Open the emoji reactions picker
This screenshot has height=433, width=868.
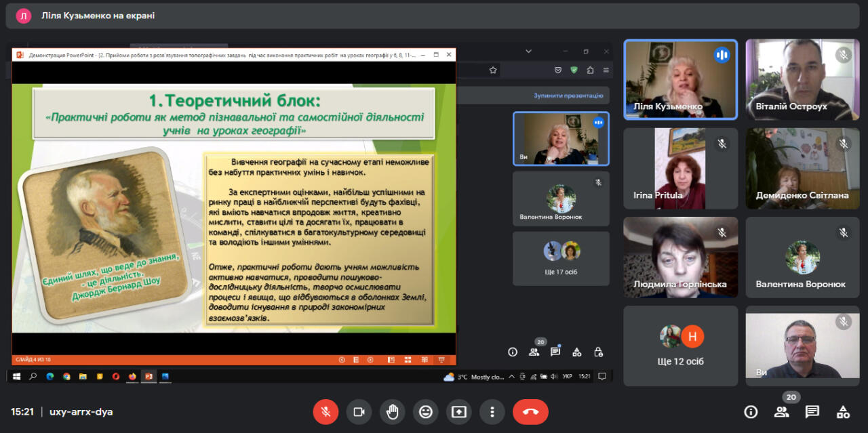tap(425, 411)
